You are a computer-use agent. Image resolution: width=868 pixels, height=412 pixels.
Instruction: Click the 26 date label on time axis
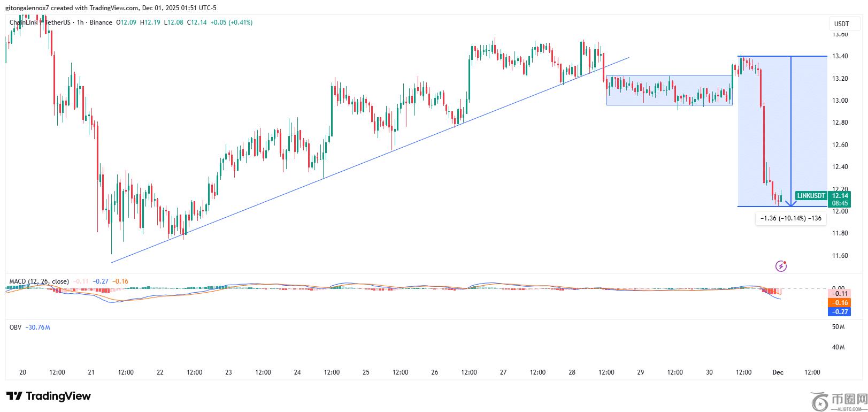point(434,372)
